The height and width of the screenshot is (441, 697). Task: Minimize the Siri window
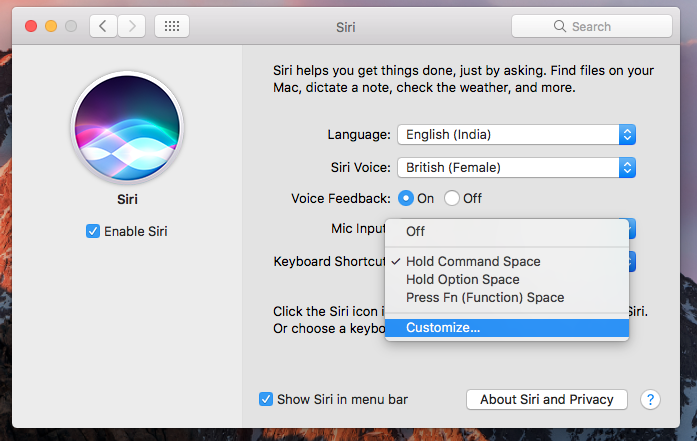(x=51, y=26)
